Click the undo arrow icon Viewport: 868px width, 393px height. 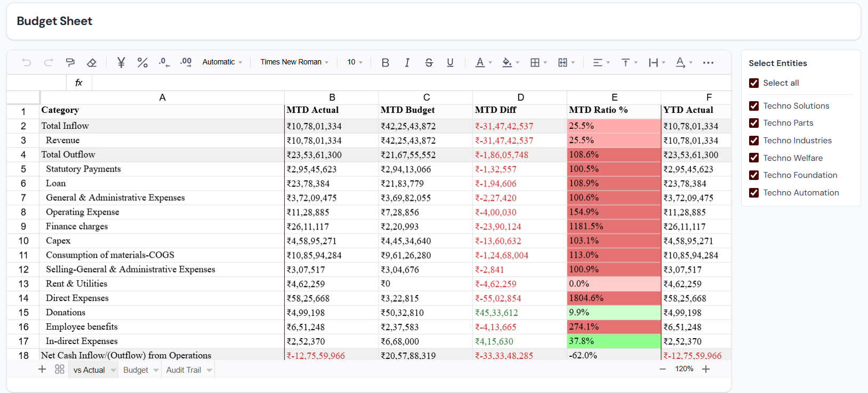(x=26, y=63)
